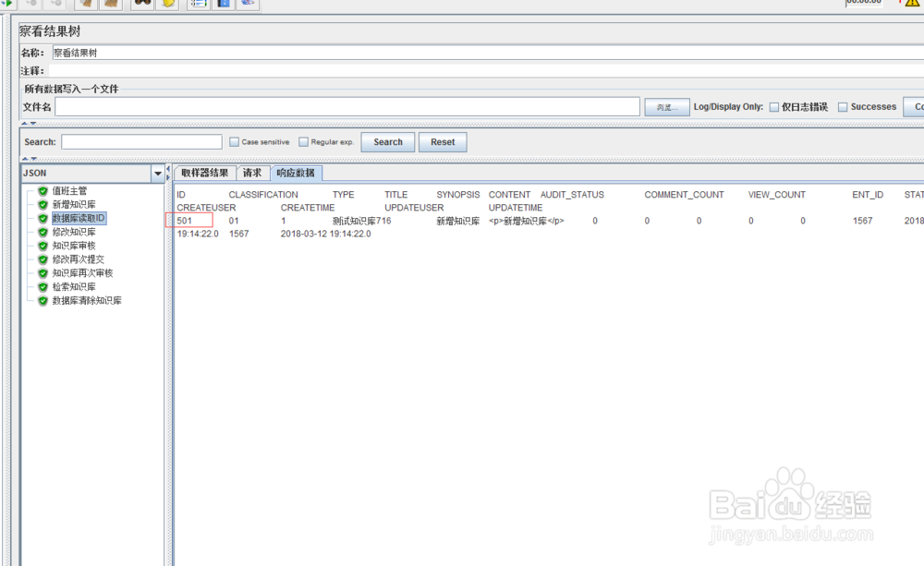This screenshot has width=924, height=566.
Task: Click the single broom Clear toolbar icon
Action: pyautogui.click(x=85, y=4)
